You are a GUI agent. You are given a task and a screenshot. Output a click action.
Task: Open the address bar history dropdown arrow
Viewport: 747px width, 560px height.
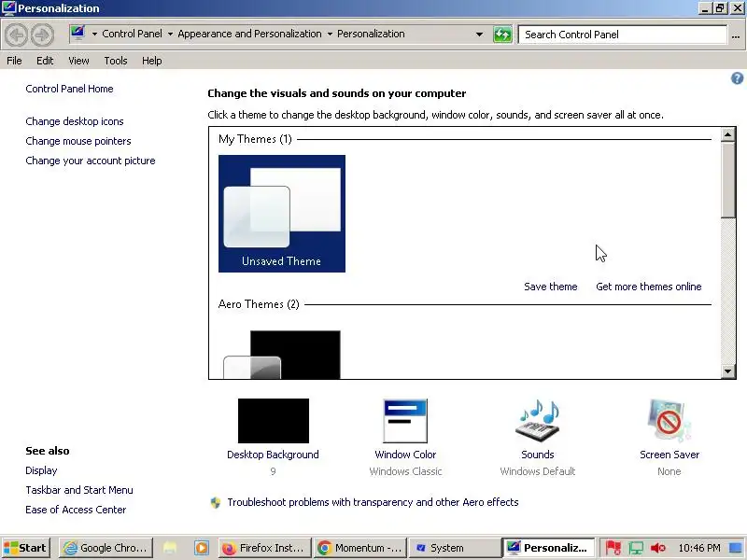click(x=480, y=35)
